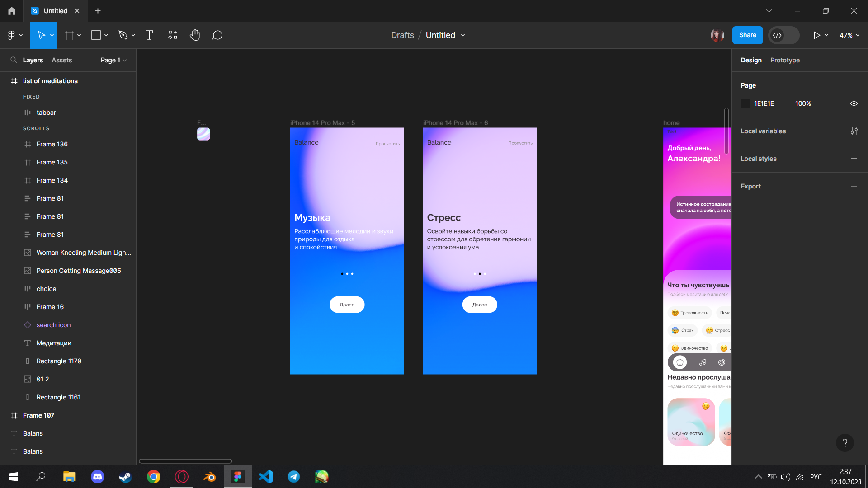868x488 pixels.
Task: Expand the file name Untitled dropdown
Action: pyautogui.click(x=463, y=35)
